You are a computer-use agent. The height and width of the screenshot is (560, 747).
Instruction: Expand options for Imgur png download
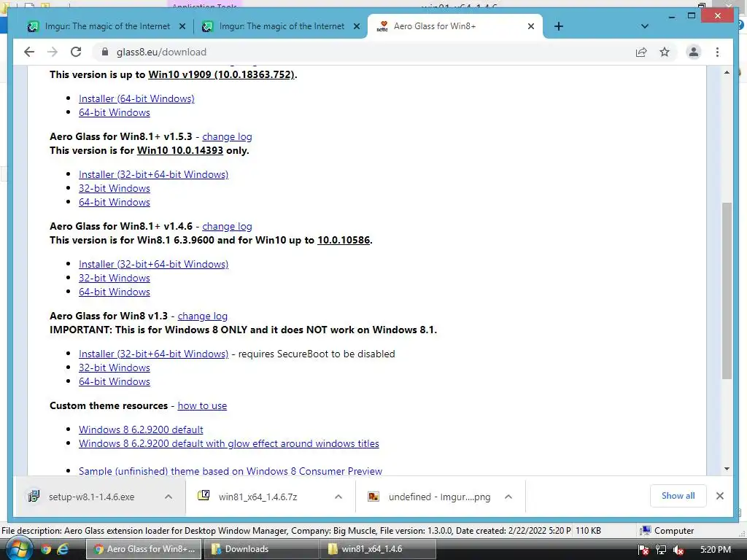point(508,497)
